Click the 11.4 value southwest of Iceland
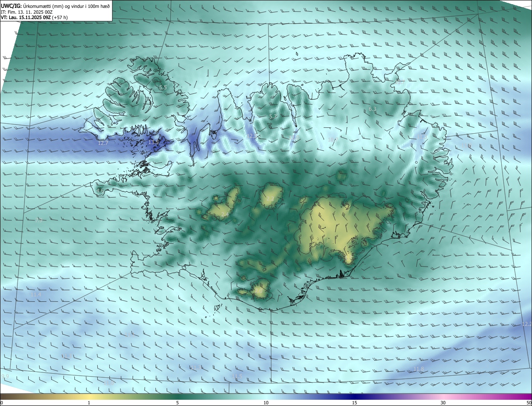 [36, 294]
